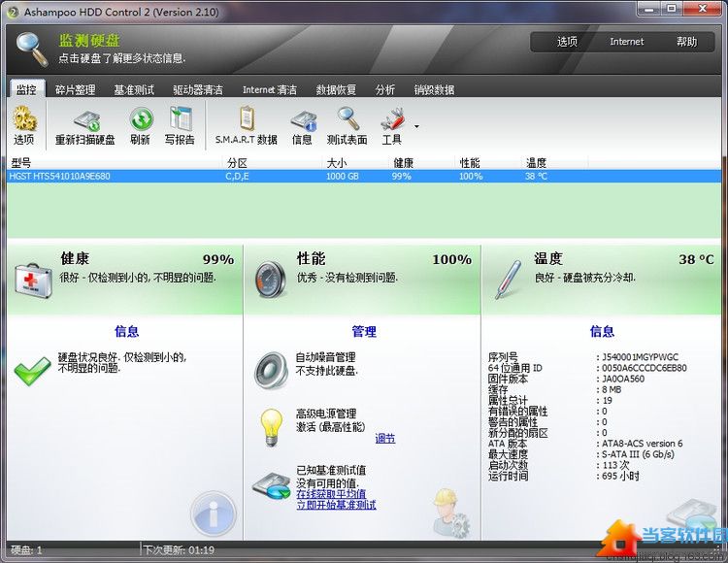Click firmware value JA0OA560
This screenshot has width=728, height=563.
[623, 379]
